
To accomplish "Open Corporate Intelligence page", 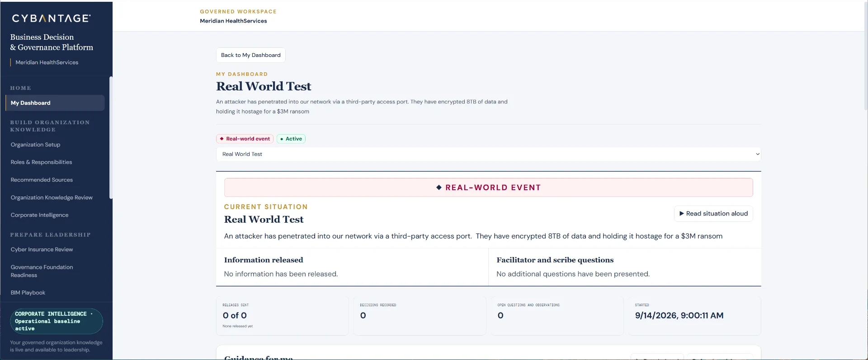I will (39, 215).
